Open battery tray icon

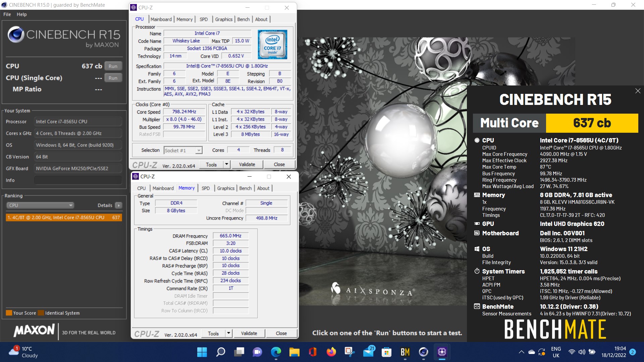(x=592, y=352)
